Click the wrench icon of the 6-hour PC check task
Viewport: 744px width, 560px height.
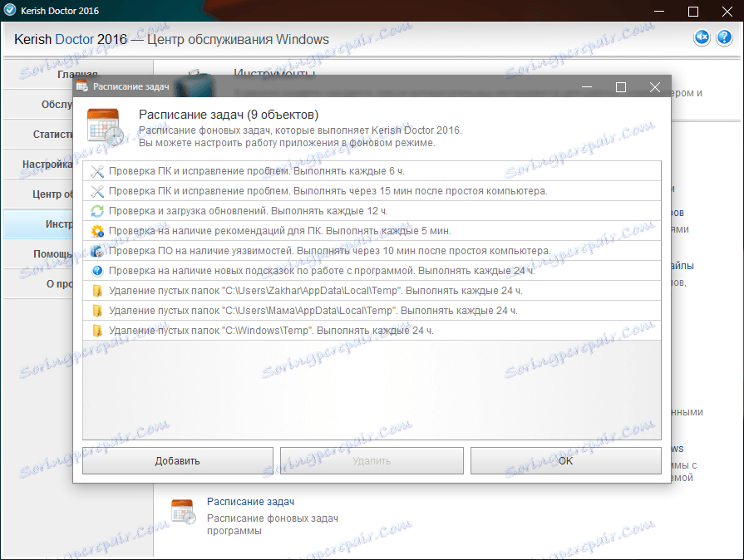[97, 171]
